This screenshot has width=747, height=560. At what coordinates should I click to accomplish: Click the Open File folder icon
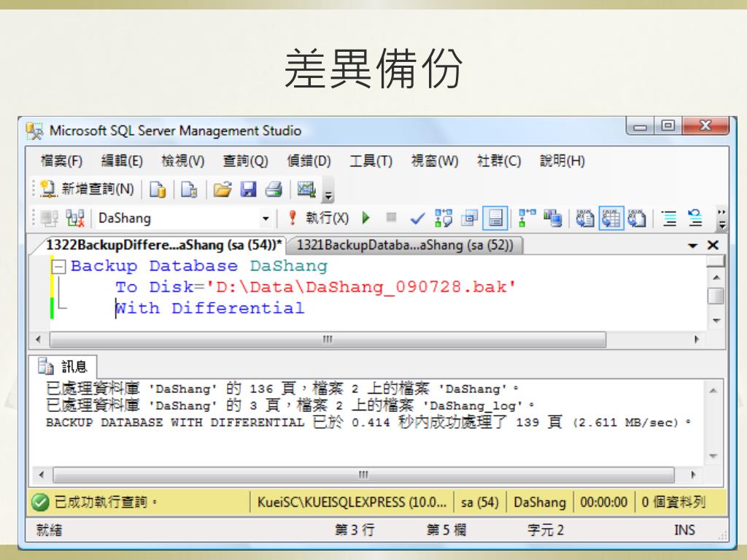click(x=222, y=190)
